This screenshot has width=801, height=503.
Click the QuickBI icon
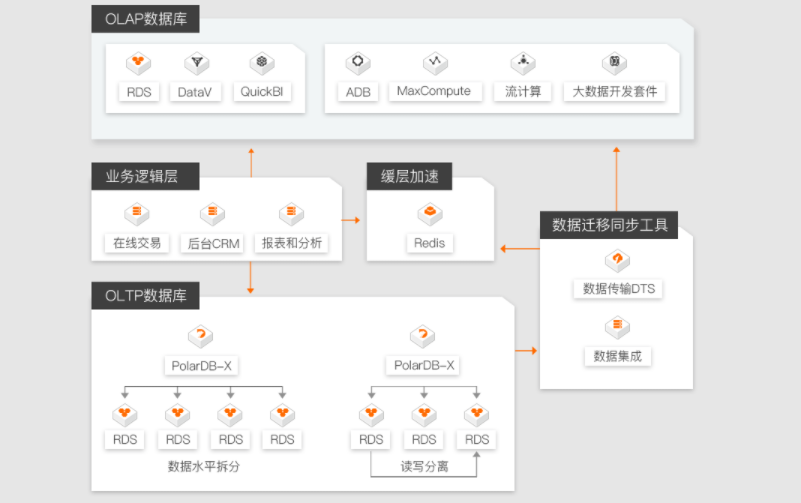click(x=262, y=63)
